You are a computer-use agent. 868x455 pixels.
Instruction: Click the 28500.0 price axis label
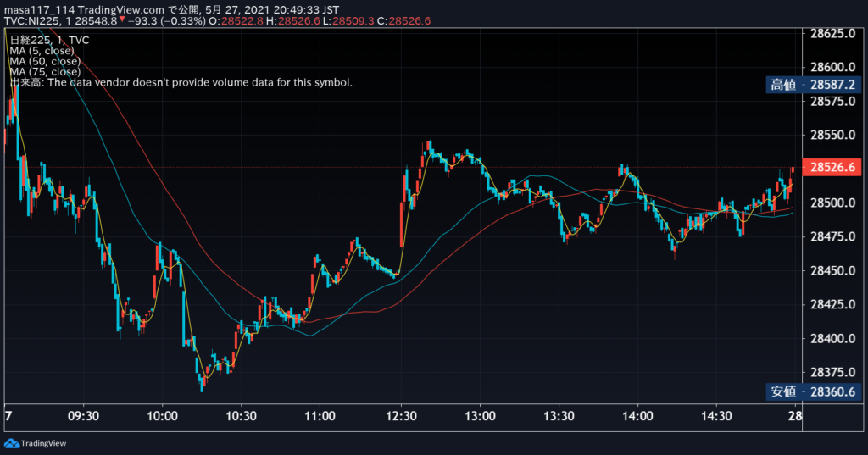(x=832, y=203)
